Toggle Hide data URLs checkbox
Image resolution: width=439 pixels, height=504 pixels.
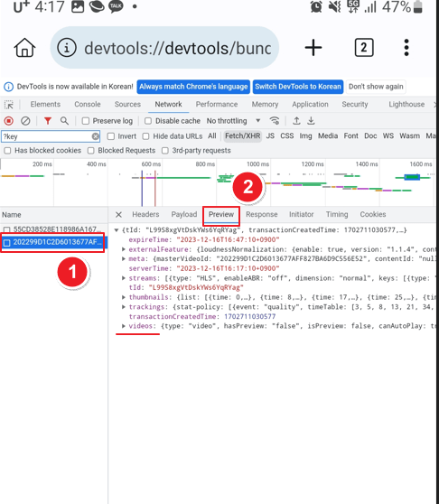click(145, 136)
